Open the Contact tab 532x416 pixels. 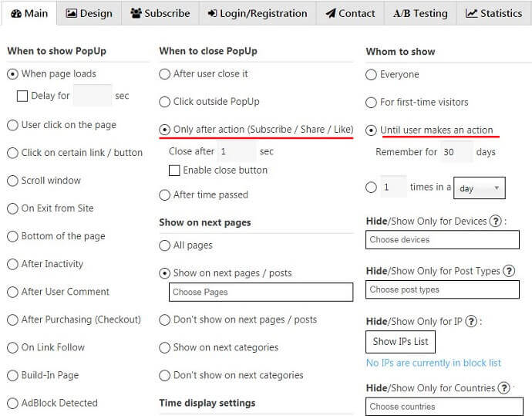[x=350, y=13]
